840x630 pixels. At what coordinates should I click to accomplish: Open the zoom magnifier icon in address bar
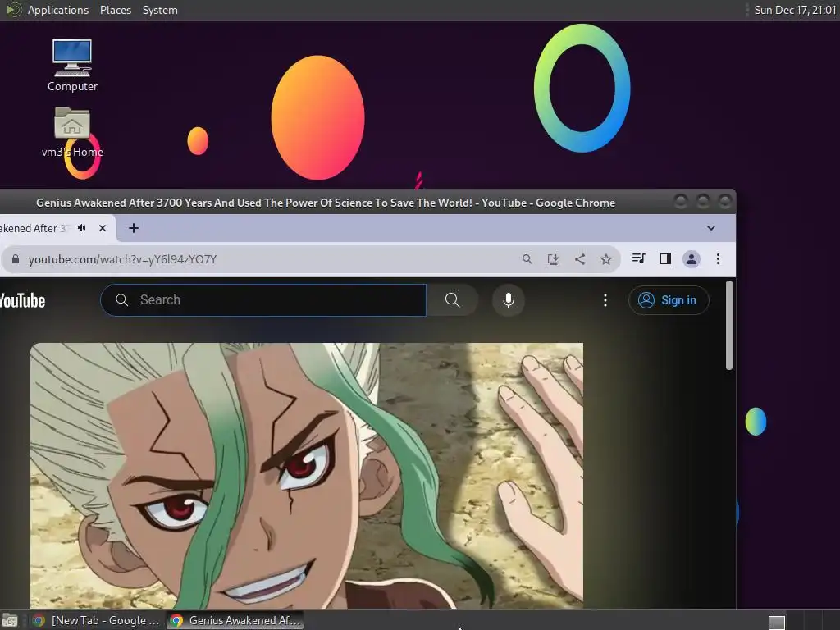pyautogui.click(x=527, y=259)
